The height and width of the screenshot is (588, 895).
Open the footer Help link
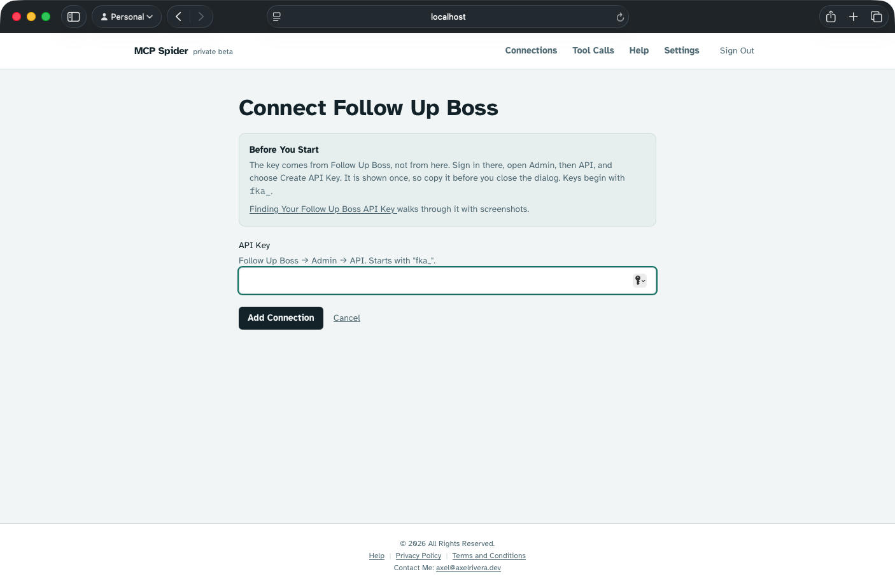(377, 556)
